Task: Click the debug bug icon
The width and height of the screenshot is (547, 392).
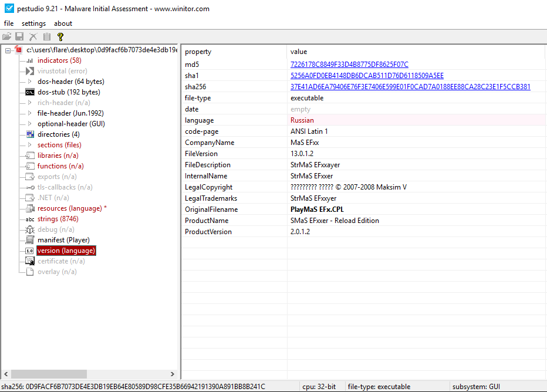Action: (30, 229)
